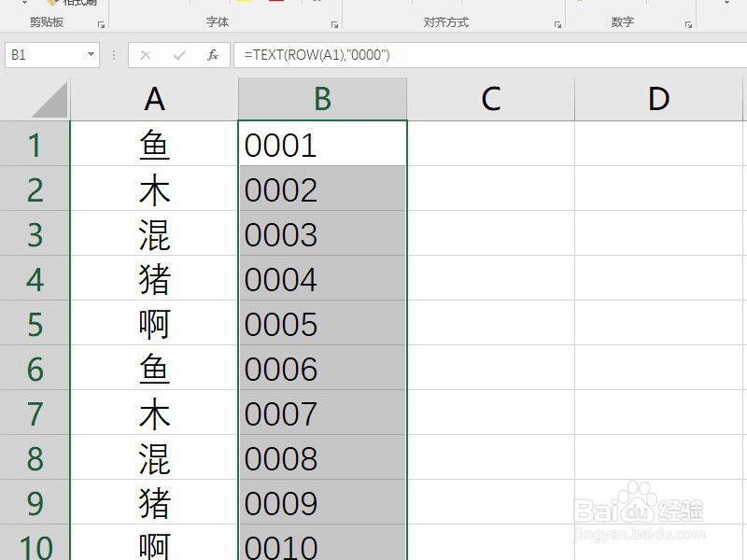
Task: Open the number group dialog launcher
Action: click(x=688, y=25)
